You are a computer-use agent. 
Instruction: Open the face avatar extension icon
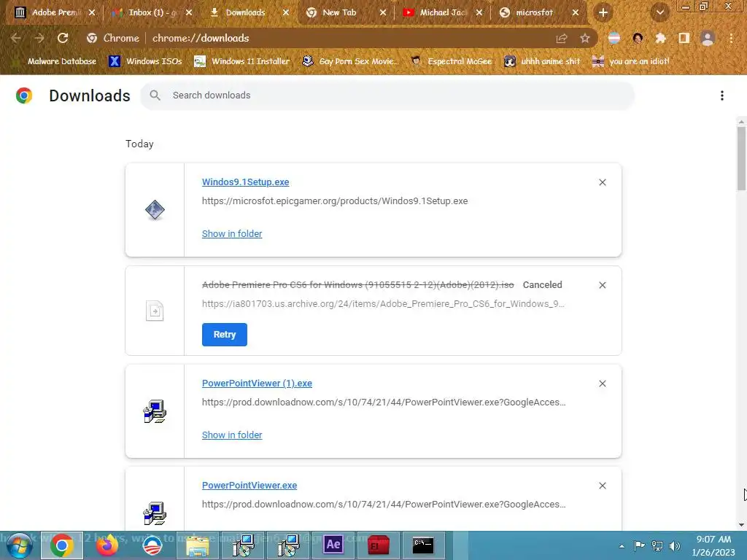pyautogui.click(x=638, y=38)
